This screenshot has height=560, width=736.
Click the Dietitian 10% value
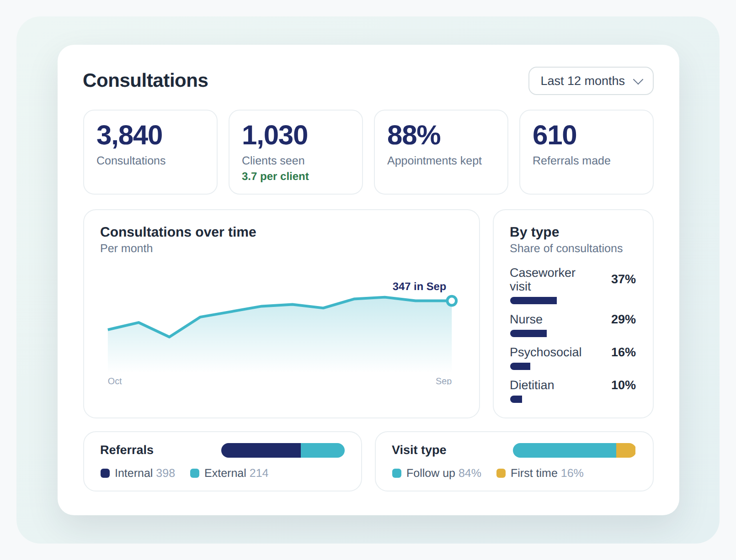[x=624, y=385]
